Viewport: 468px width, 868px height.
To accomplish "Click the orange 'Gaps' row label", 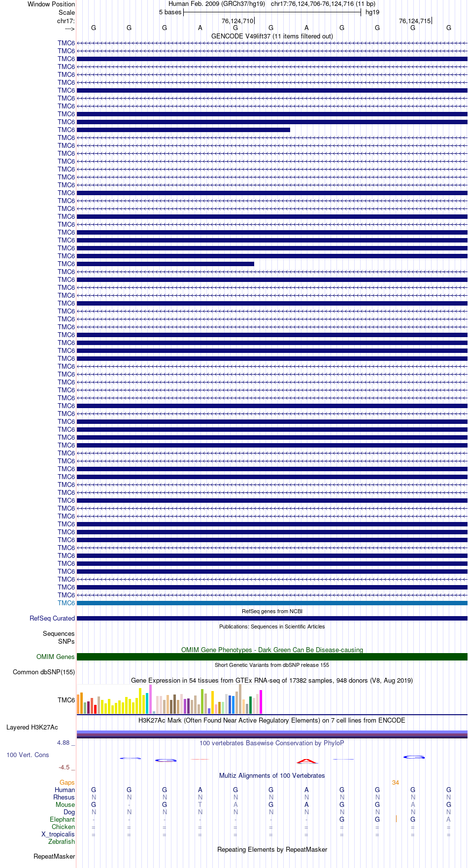I will 67,783.
